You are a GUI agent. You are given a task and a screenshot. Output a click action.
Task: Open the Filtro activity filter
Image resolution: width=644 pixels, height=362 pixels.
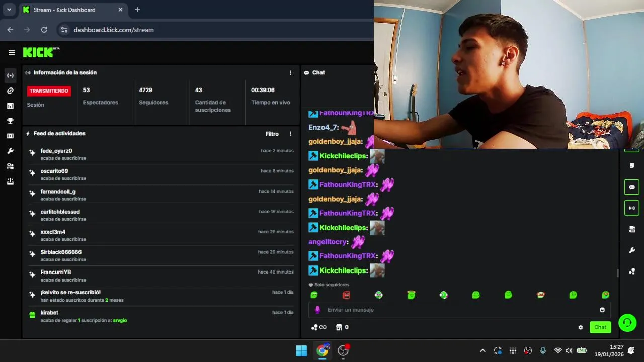tap(272, 134)
